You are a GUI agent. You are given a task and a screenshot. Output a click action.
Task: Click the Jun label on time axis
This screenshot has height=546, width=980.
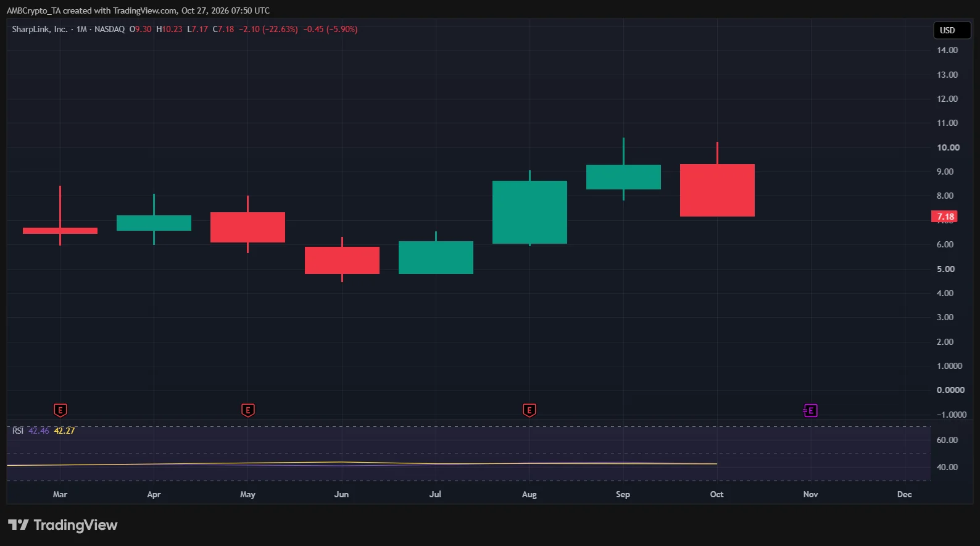341,494
